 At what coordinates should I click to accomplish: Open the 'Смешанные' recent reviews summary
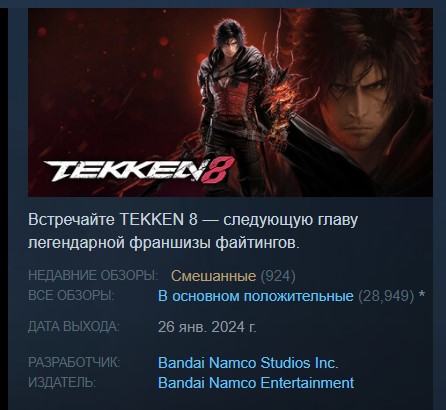click(213, 276)
